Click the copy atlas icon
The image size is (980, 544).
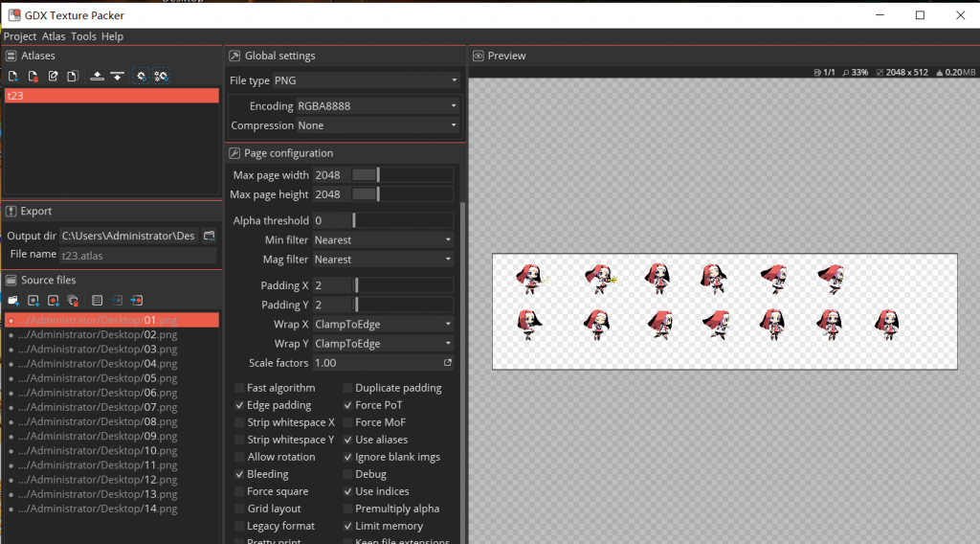click(x=72, y=76)
